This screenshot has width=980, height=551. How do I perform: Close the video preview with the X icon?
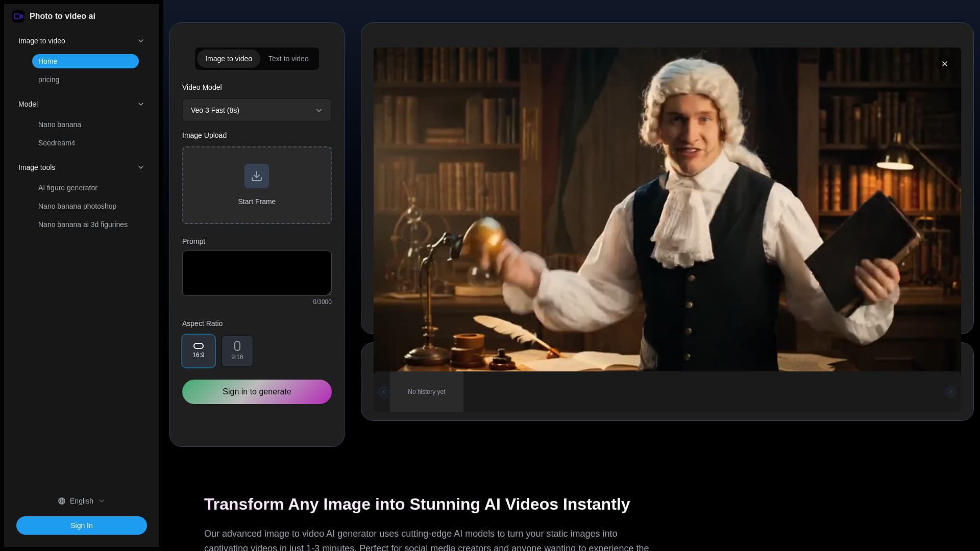click(944, 64)
